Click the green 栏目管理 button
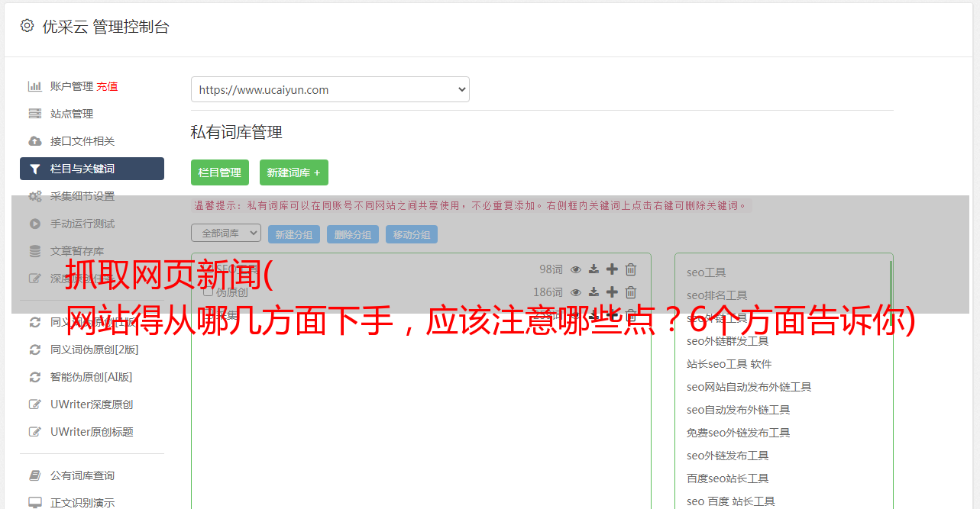 point(220,172)
